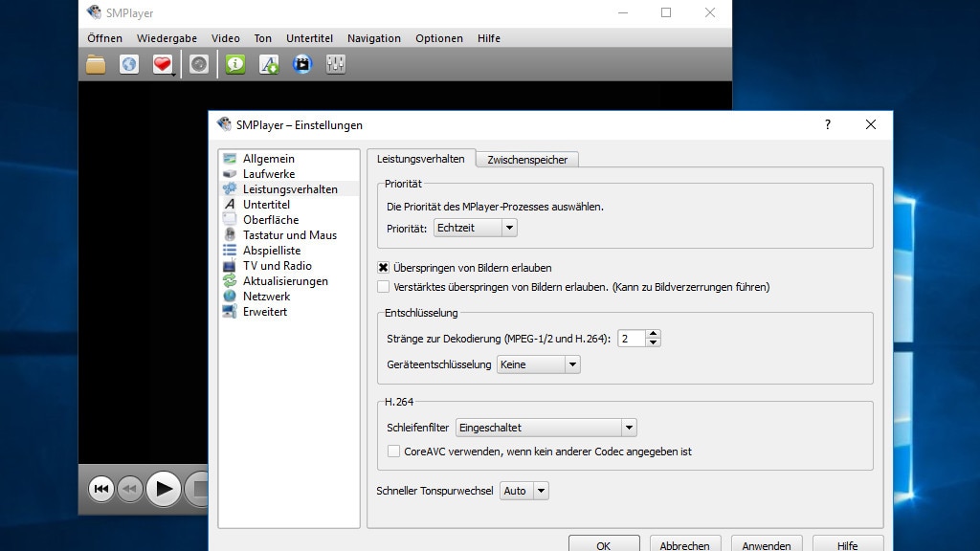This screenshot has width=980, height=551.
Task: Show file information via green info icon
Action: click(235, 64)
